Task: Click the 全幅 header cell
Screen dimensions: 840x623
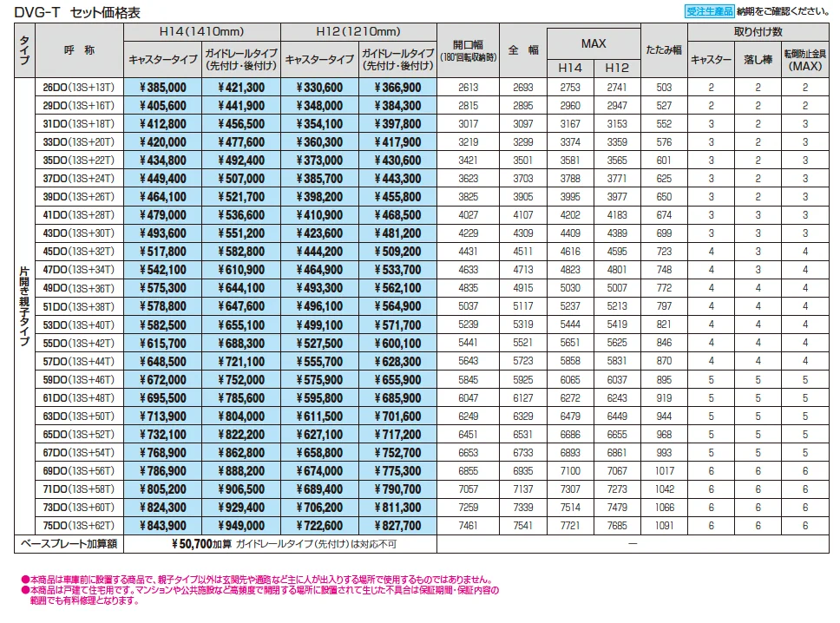Action: [x=523, y=50]
